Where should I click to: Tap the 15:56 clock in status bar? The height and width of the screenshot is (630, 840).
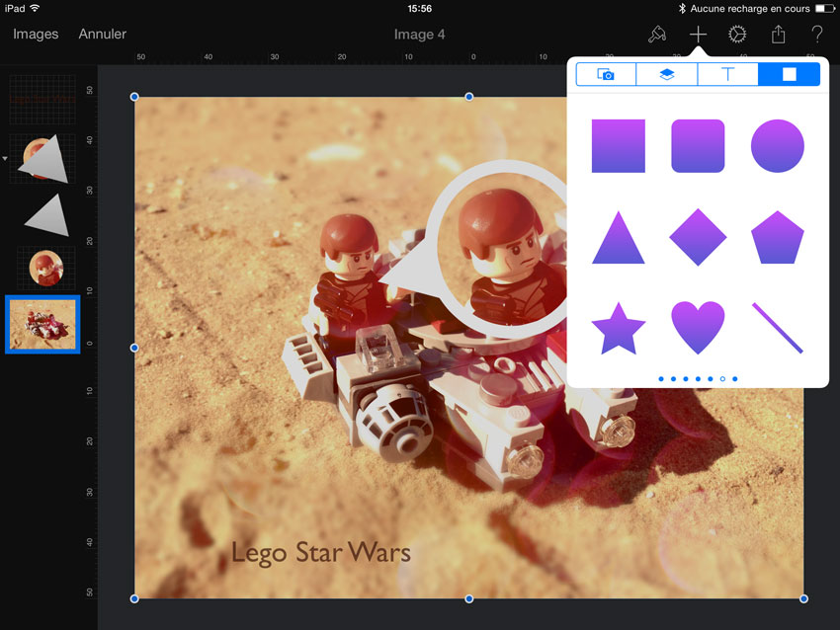point(419,9)
